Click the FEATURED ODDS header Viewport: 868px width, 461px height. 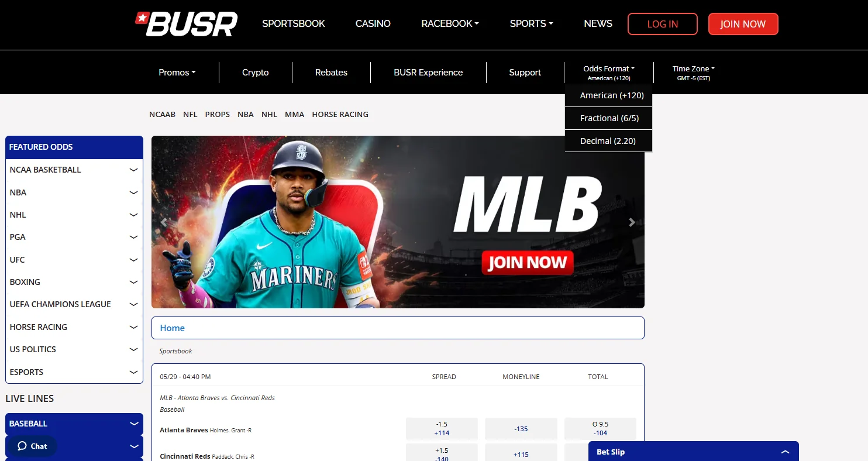[74, 147]
